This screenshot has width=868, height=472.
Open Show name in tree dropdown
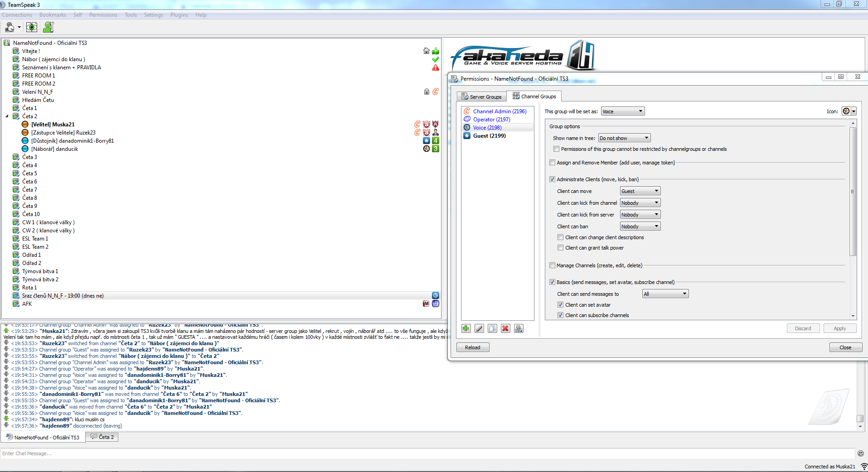pos(624,138)
